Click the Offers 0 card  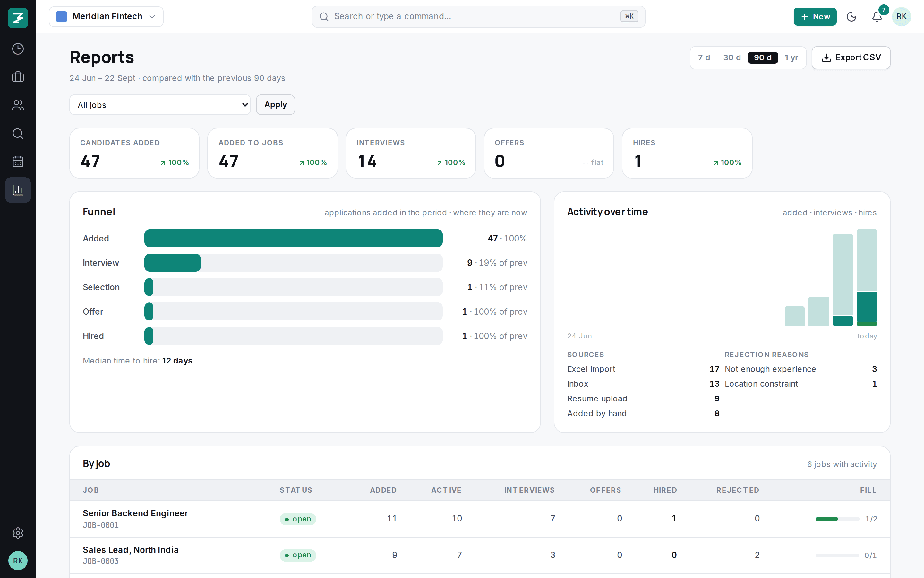[x=549, y=153]
